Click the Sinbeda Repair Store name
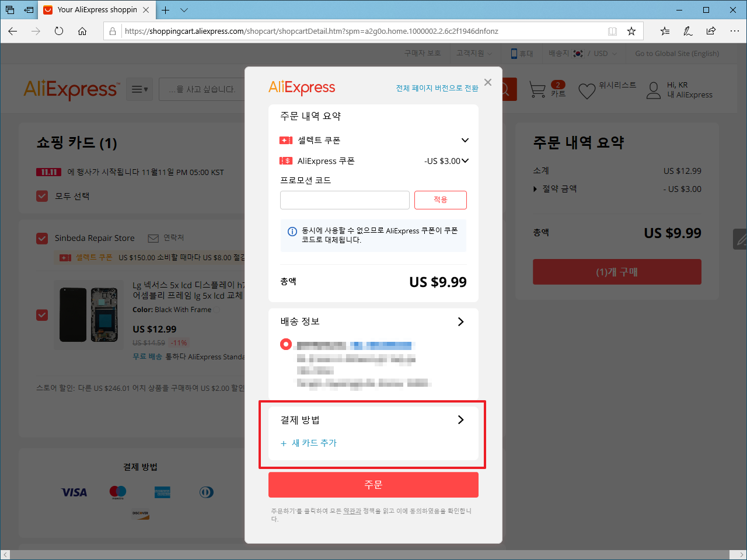 tap(95, 238)
